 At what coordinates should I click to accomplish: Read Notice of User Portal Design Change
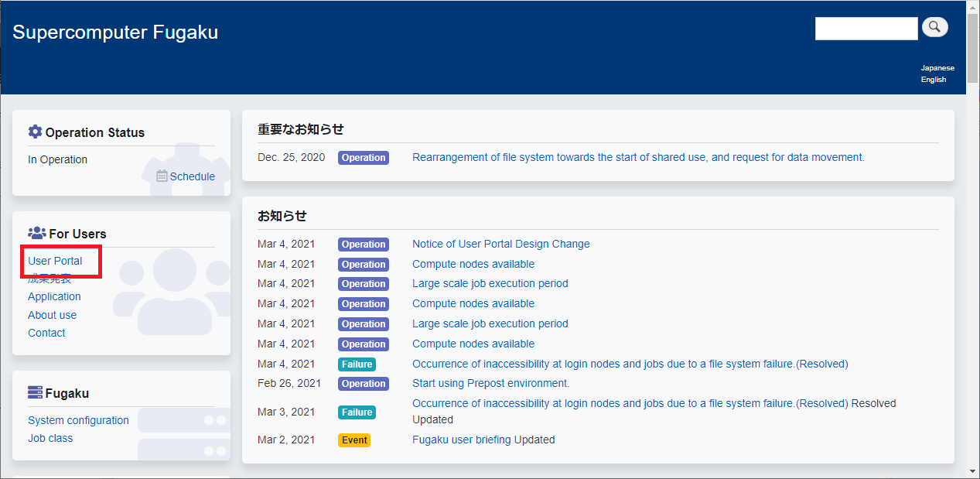click(500, 245)
